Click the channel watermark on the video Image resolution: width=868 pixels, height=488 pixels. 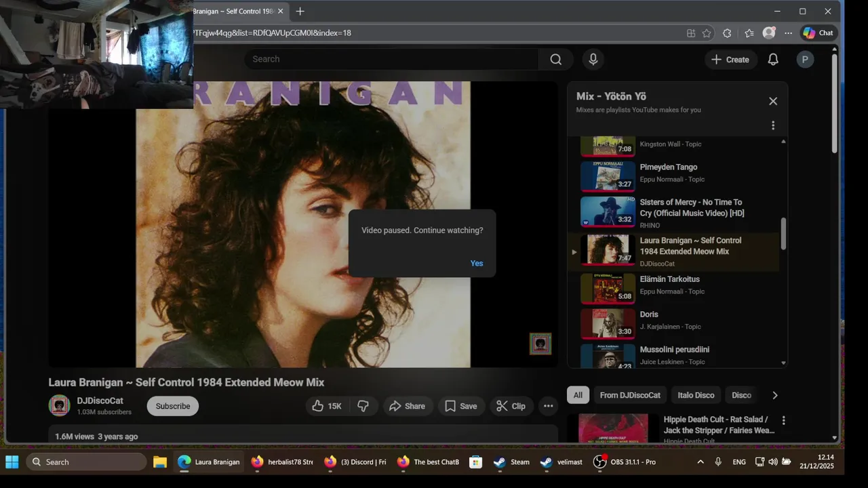540,344
